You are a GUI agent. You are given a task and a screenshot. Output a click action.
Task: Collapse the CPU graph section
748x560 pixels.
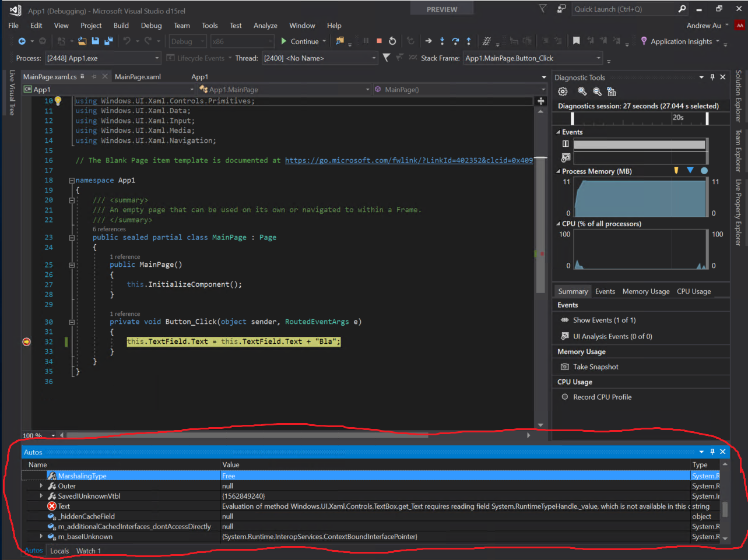click(558, 224)
